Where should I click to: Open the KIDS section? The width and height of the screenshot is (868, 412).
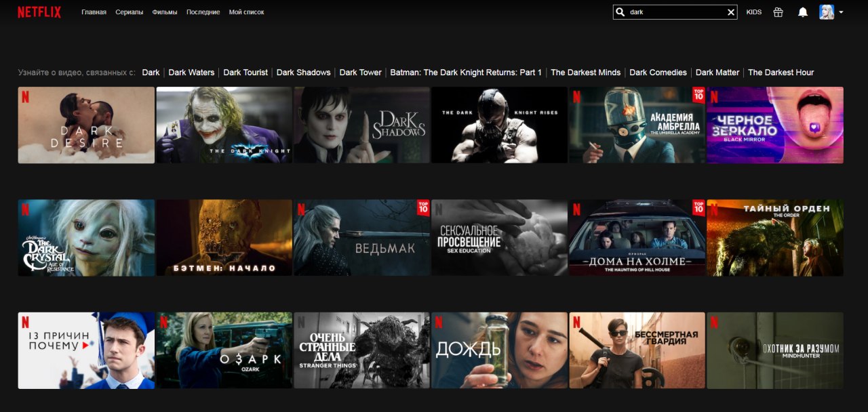[754, 12]
